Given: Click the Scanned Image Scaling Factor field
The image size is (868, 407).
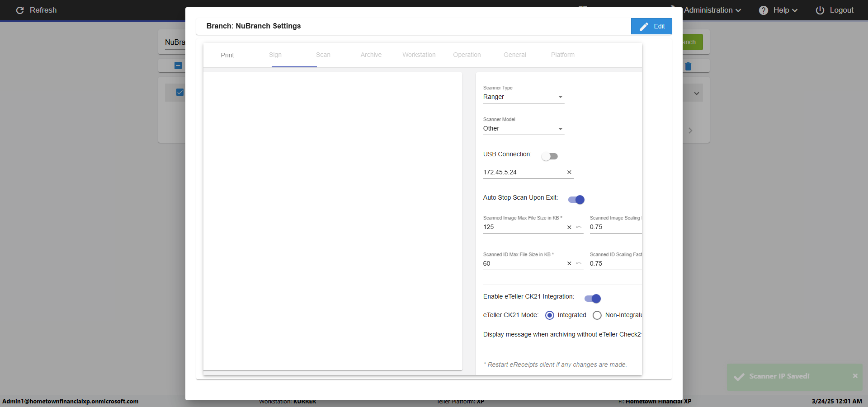Looking at the screenshot, I should point(615,227).
